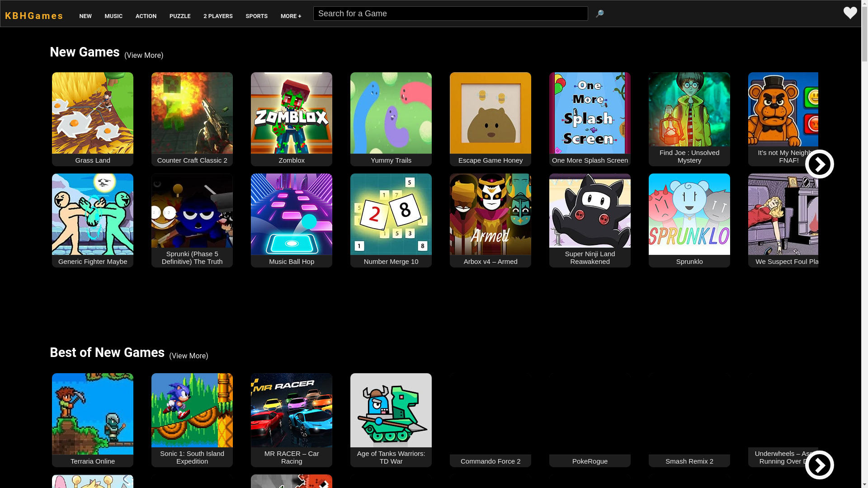Open the Grass Land game thumbnail
This screenshot has width=868, height=488.
(x=93, y=113)
